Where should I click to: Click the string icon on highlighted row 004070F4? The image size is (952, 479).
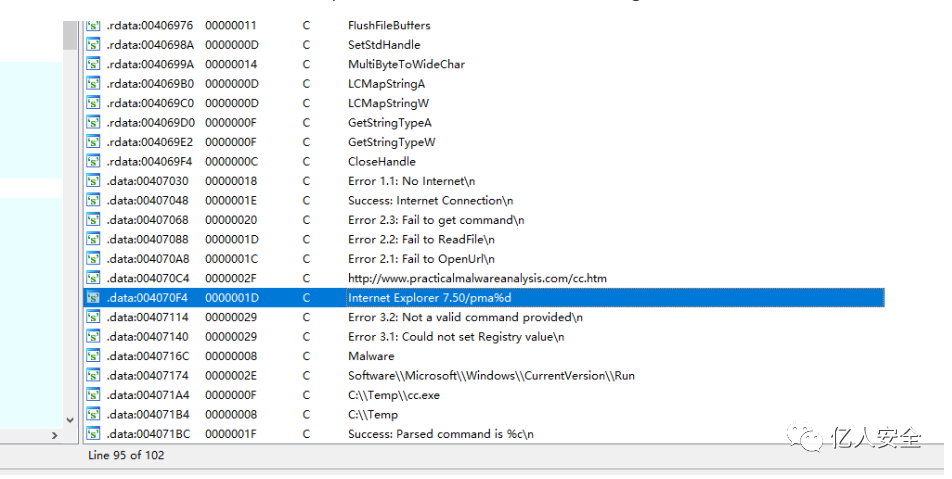point(93,297)
